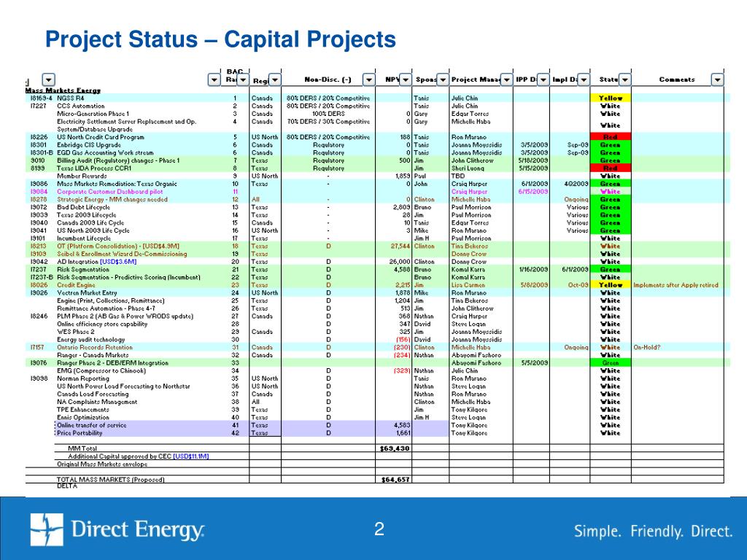Expand the Project Manager filter arrow
The width and height of the screenshot is (747, 560).
pyautogui.click(x=506, y=79)
